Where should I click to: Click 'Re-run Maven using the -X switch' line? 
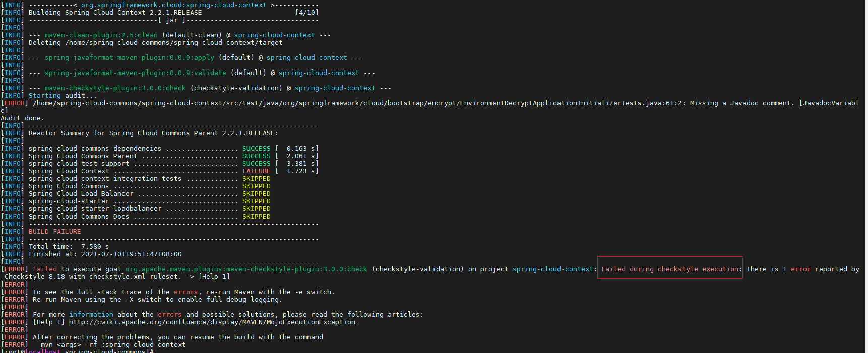(157, 300)
